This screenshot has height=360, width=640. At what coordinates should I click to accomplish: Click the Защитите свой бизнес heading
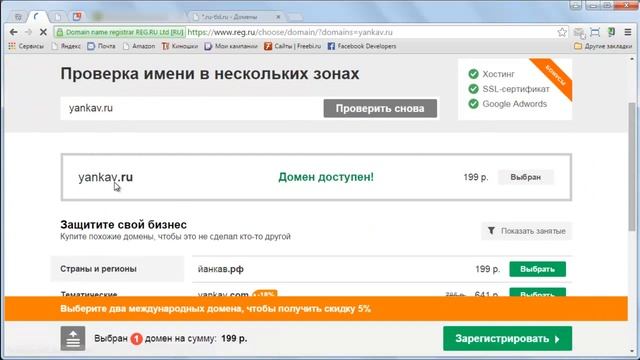[x=124, y=224]
